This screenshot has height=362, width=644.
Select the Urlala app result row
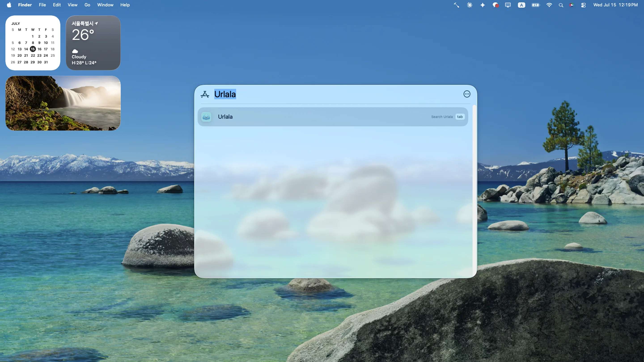[333, 117]
